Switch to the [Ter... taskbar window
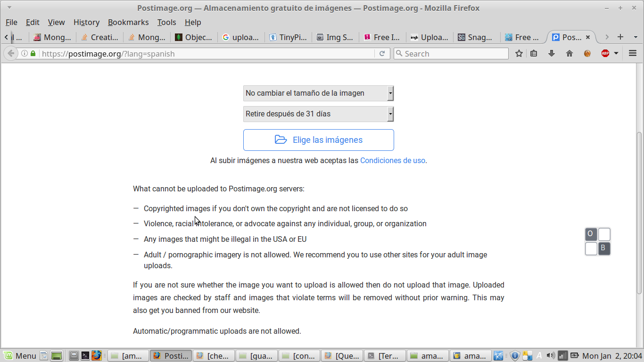The width and height of the screenshot is (644, 362). click(385, 356)
